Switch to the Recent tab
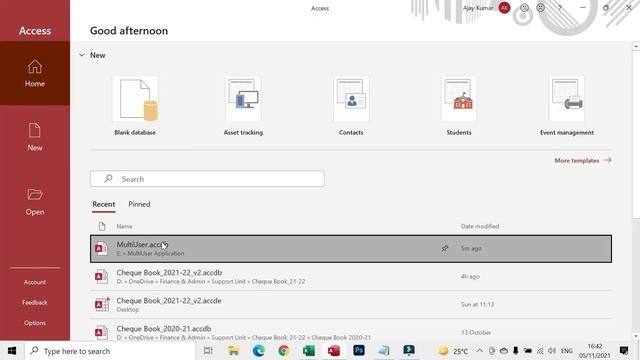This screenshot has height=360, width=640. coord(104,204)
